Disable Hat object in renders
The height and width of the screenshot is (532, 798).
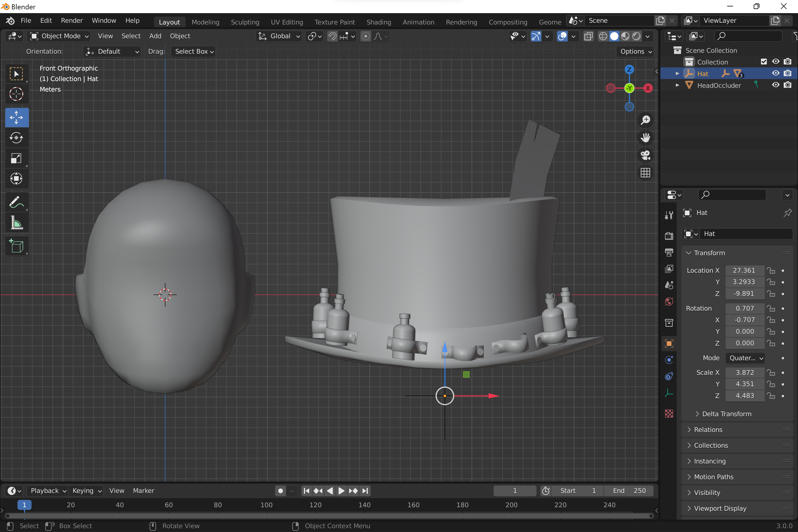(787, 73)
